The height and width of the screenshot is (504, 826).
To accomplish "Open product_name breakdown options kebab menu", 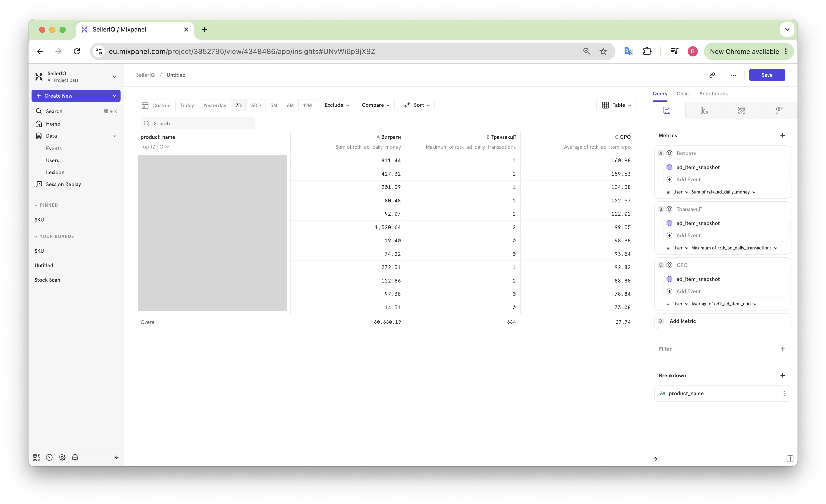I will tap(784, 393).
